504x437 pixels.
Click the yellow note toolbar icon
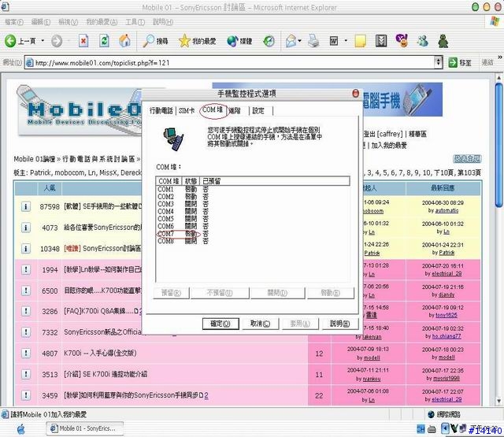[x=361, y=41]
